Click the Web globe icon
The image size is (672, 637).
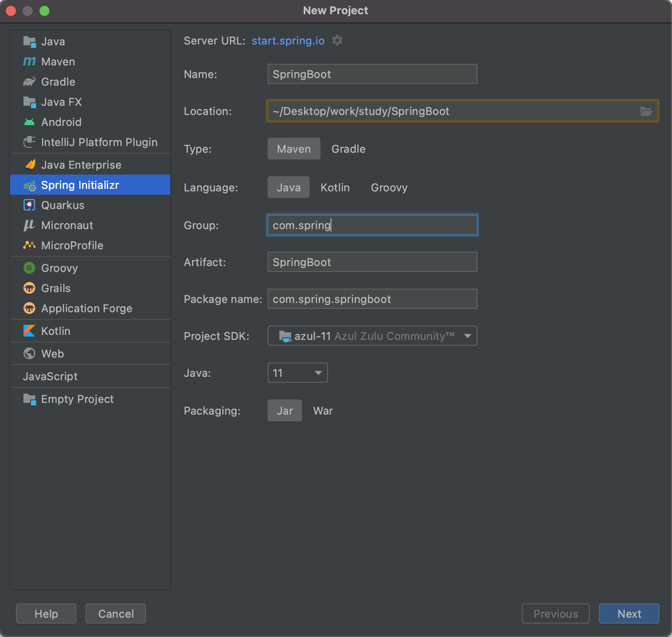[x=29, y=354]
